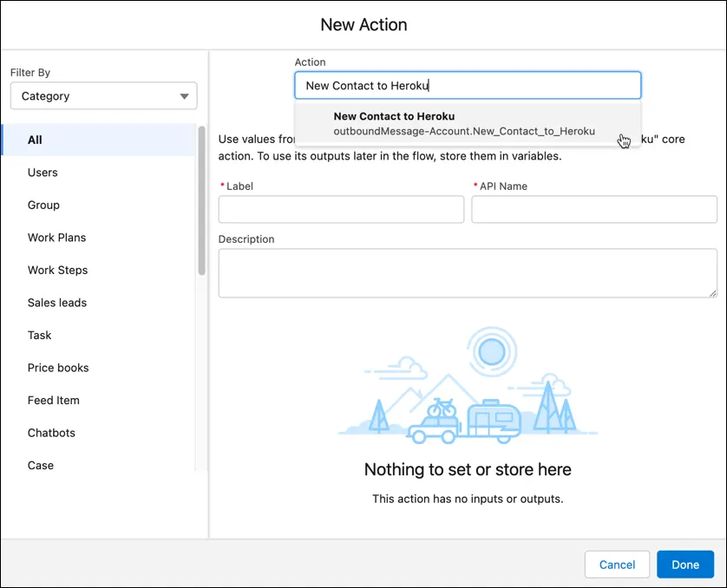727x588 pixels.
Task: Select the Price books category
Action: pos(99,368)
